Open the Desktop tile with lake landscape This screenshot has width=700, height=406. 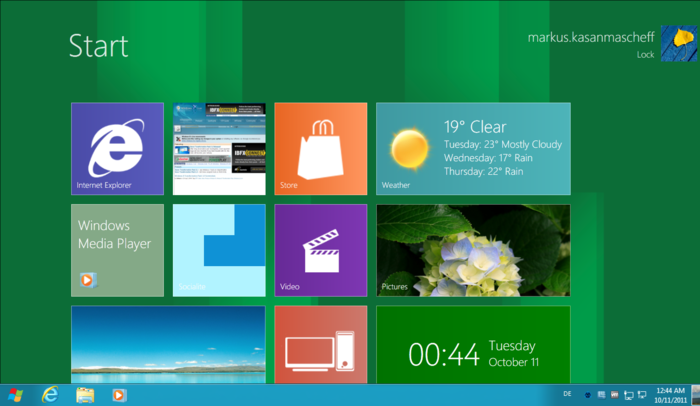(x=168, y=344)
